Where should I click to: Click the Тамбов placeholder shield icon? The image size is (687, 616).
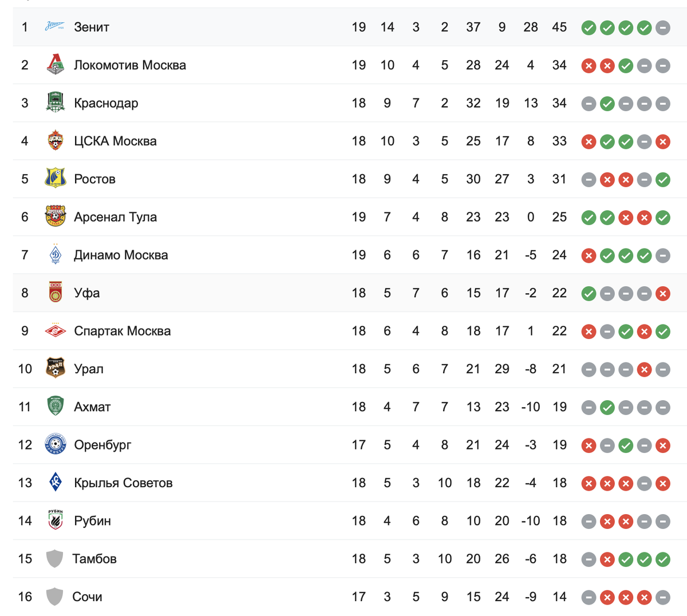click(x=54, y=558)
